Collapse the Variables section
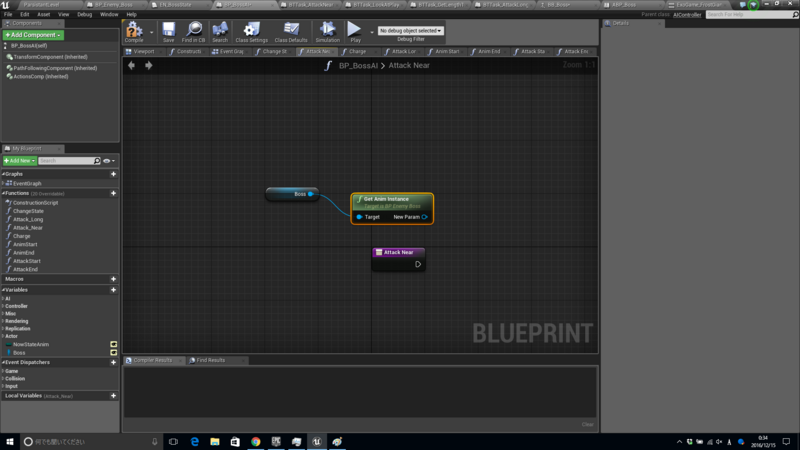 [3, 290]
